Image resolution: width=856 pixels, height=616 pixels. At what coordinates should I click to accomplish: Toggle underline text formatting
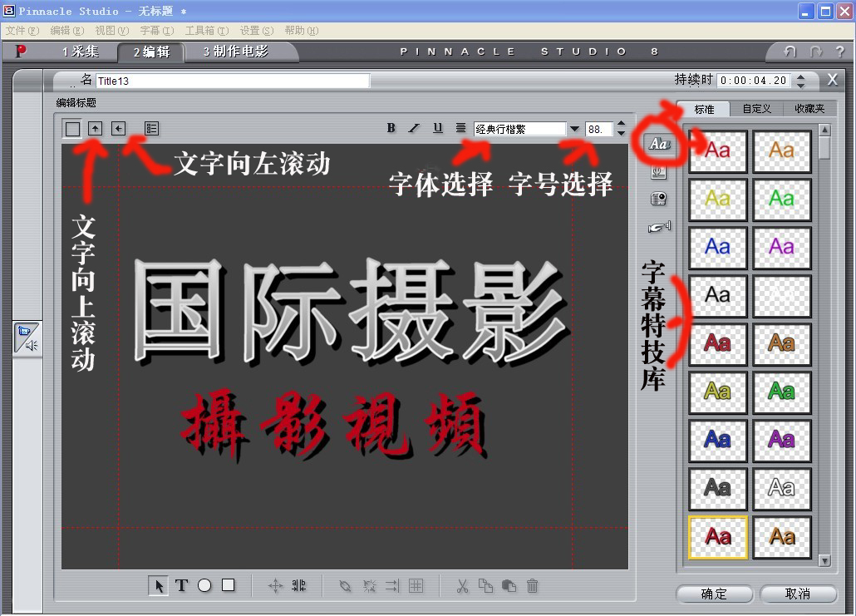pyautogui.click(x=437, y=128)
